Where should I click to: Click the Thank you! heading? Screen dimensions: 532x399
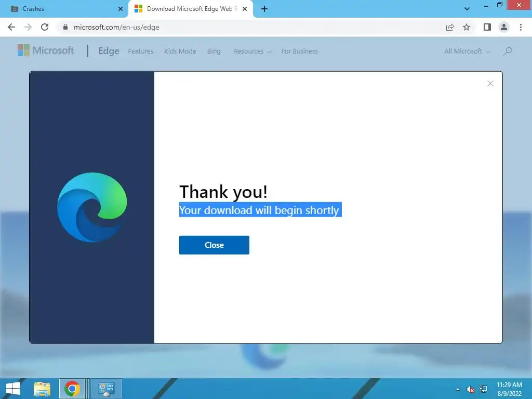(x=223, y=192)
